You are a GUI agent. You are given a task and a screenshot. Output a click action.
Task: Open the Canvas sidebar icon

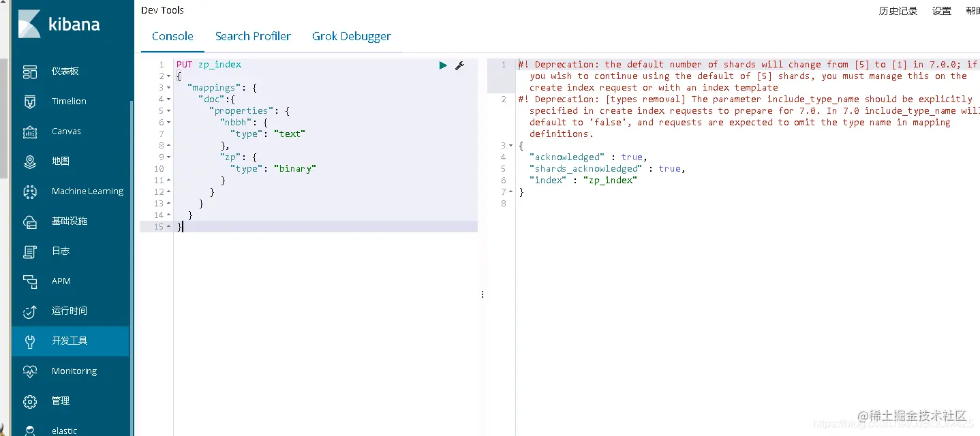30,131
